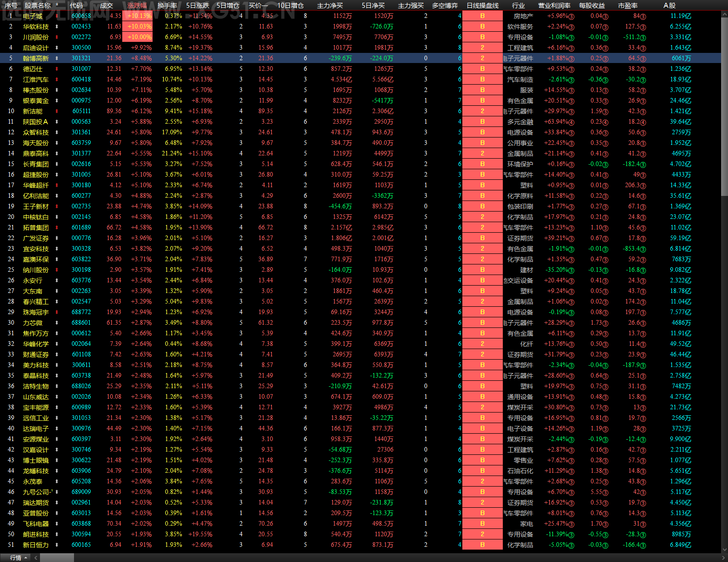This screenshot has width=728, height=562.
Task: Click industry 房地产 in 电子城 row
Action: click(x=523, y=16)
